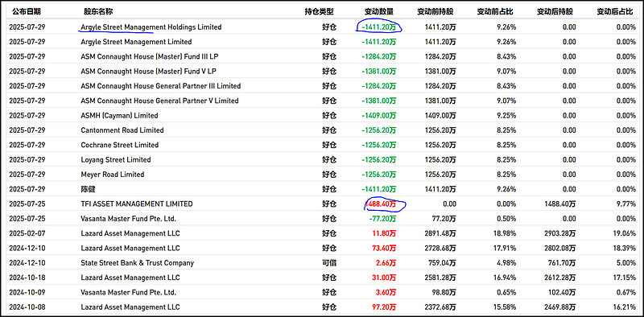Click the 变动后占比 column header
644x317 pixels.
pyautogui.click(x=614, y=12)
